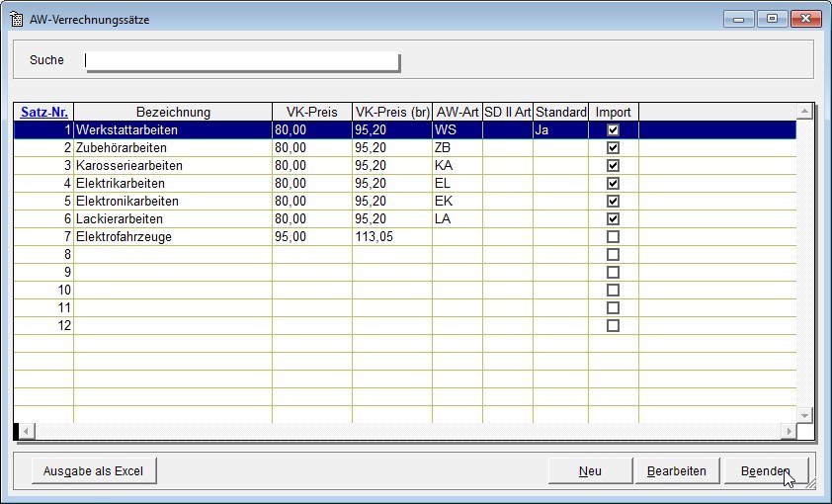
Task: Toggle Import checkbox for Zubehörarbeiten
Action: [x=613, y=147]
